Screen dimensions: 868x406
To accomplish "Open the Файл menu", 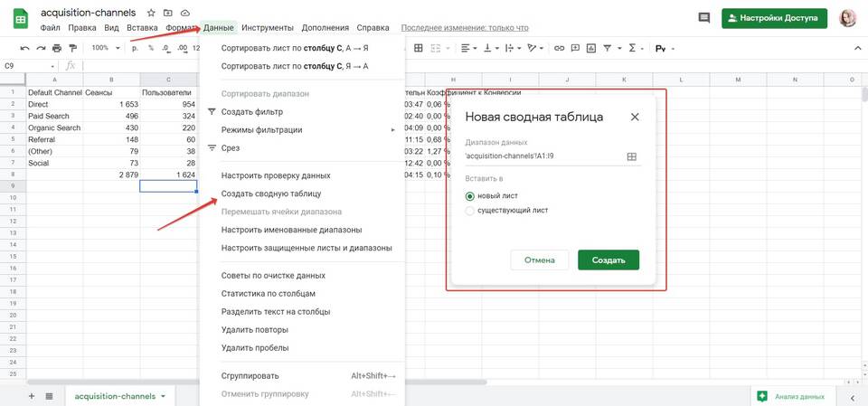I will [x=51, y=28].
